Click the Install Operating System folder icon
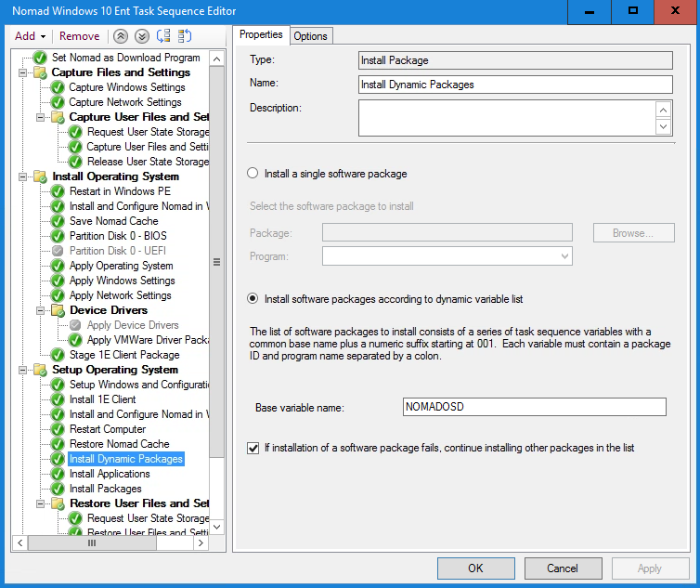Image resolution: width=700 pixels, height=588 pixels. (40, 176)
